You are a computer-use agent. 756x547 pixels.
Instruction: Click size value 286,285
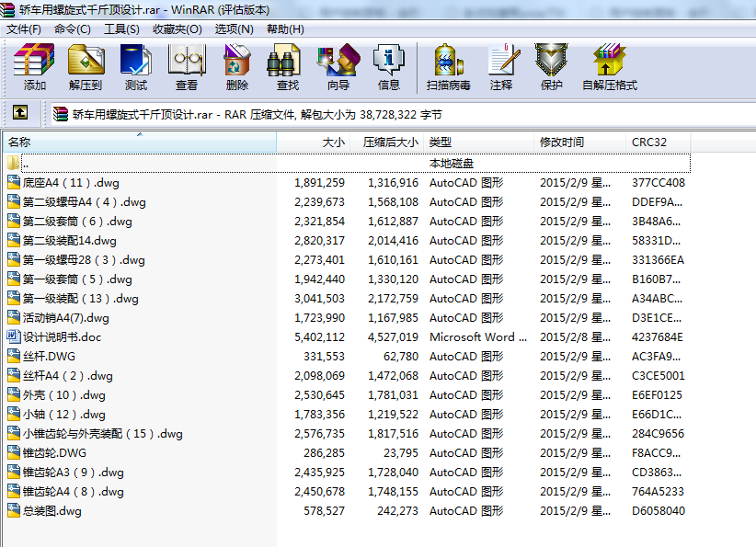324,452
